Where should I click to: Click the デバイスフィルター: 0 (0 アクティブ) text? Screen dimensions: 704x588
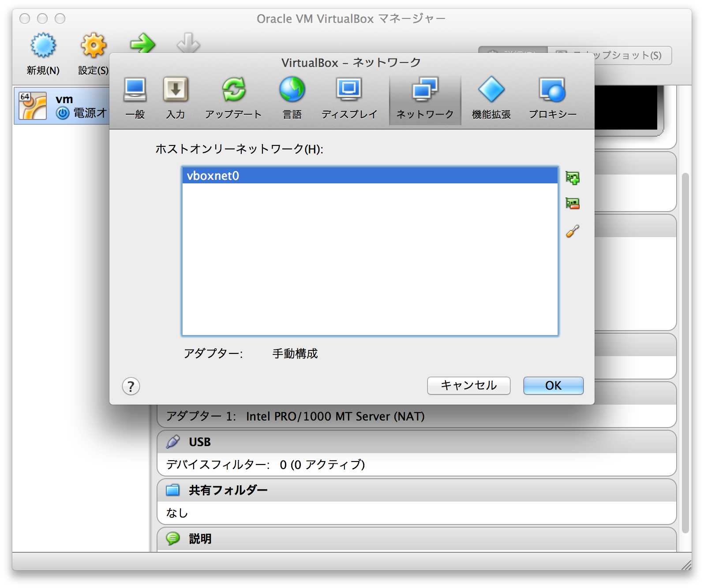pos(266,465)
